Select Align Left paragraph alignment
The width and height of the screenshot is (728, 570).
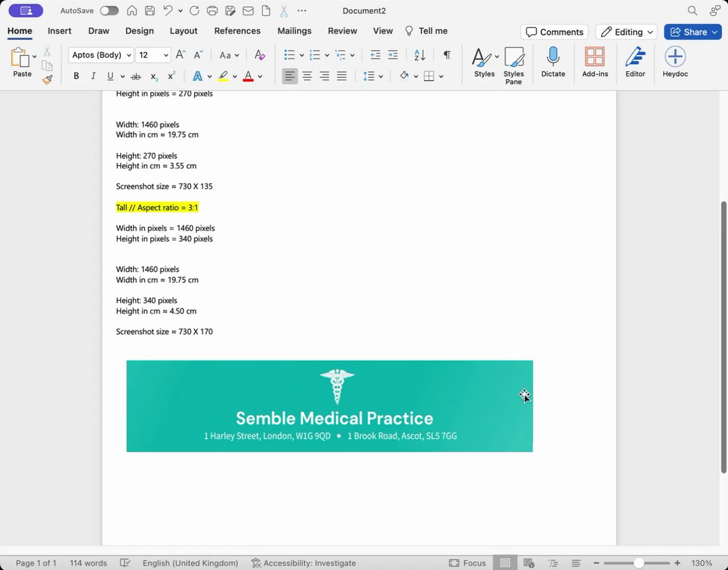point(289,76)
